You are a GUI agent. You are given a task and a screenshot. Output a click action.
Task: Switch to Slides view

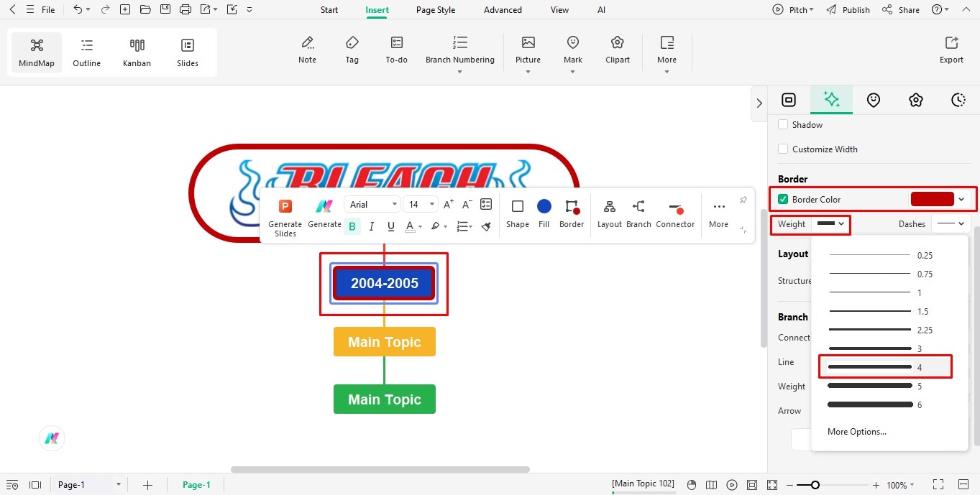tap(188, 53)
